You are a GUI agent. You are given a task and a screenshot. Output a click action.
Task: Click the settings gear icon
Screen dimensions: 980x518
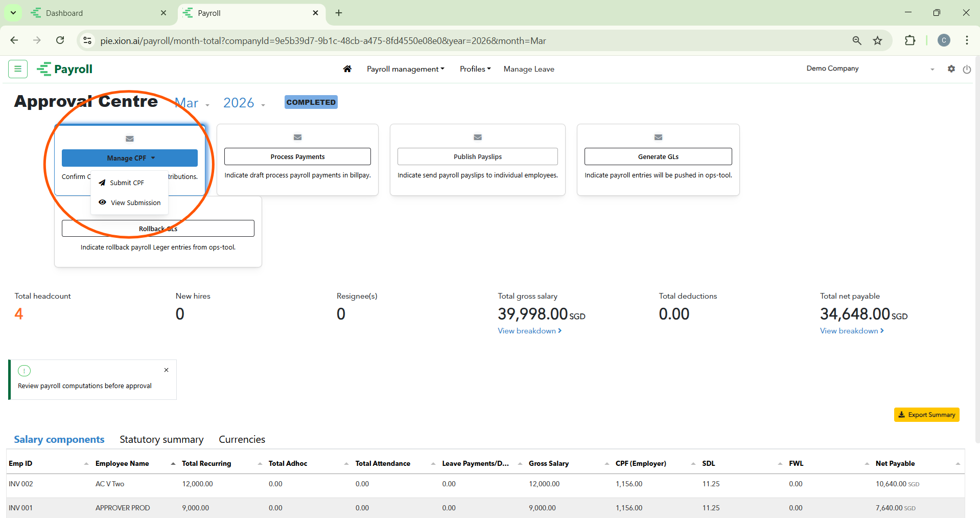(951, 69)
